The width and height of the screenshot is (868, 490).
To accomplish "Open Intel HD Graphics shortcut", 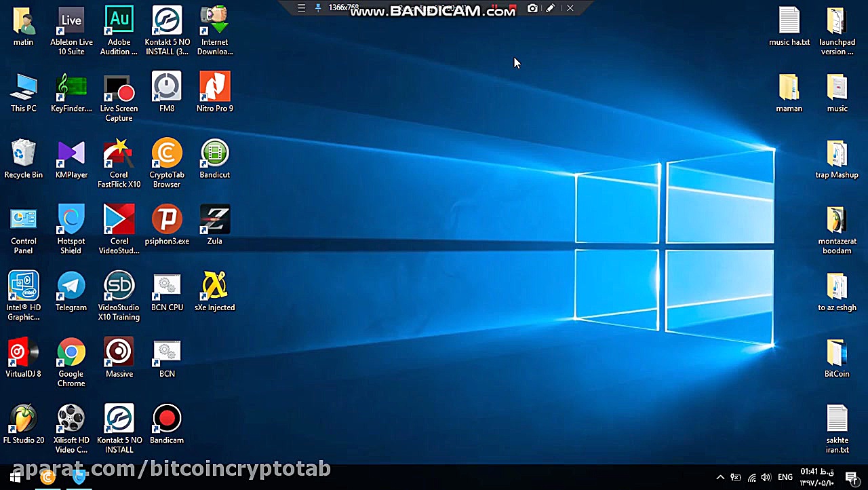I will pos(23,286).
